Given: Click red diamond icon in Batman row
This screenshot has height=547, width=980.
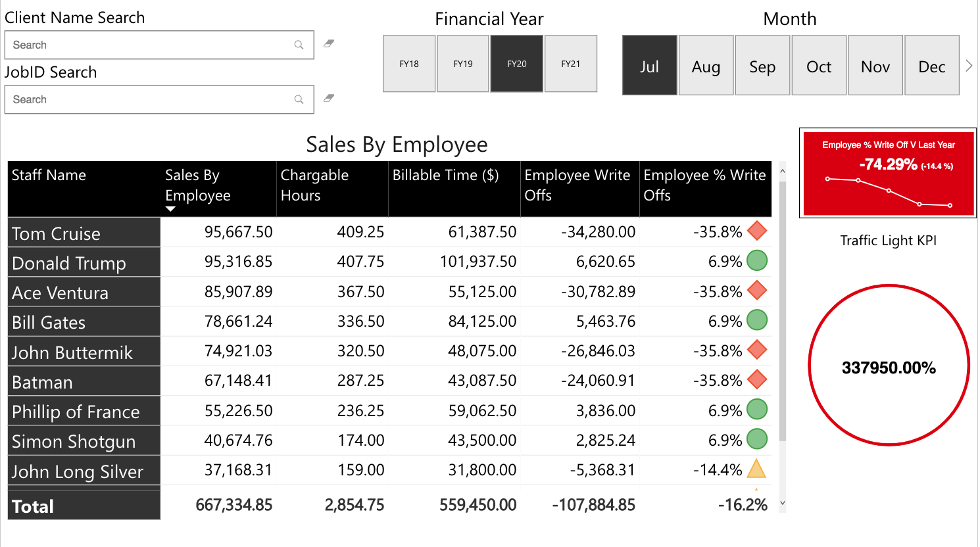Looking at the screenshot, I should [757, 379].
